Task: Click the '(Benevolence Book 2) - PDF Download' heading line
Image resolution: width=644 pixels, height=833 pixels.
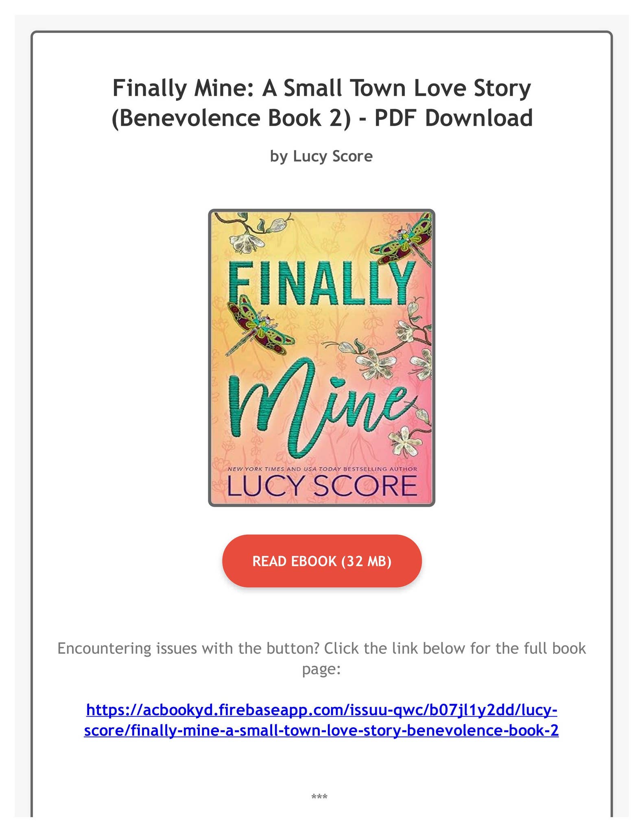Action: pos(322,118)
